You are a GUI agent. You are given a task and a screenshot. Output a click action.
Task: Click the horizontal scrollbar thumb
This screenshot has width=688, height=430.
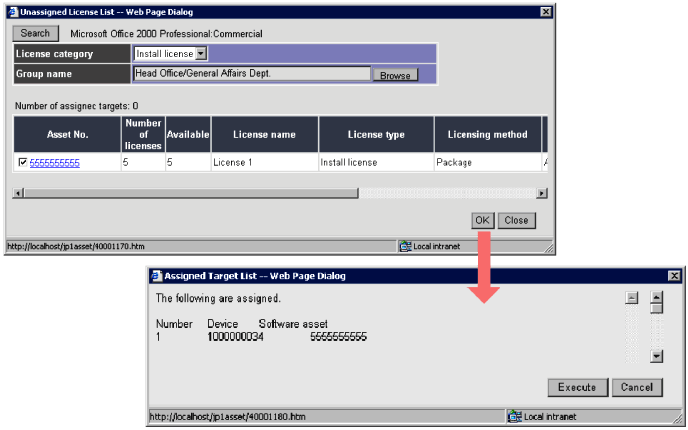[191, 193]
